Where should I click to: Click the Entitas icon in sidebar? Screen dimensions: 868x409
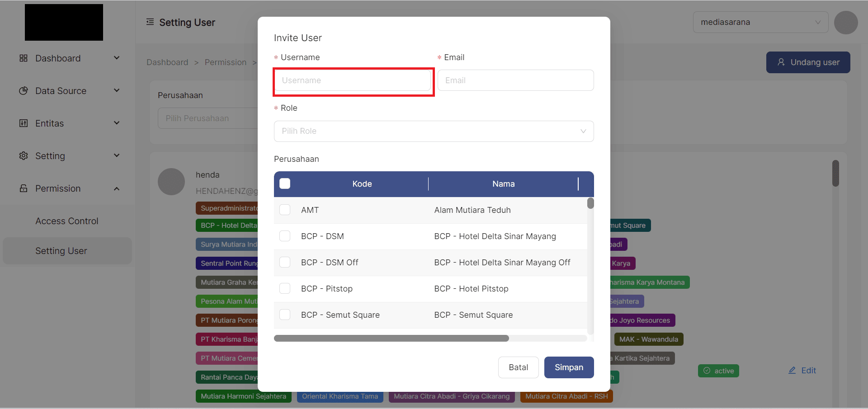tap(24, 123)
